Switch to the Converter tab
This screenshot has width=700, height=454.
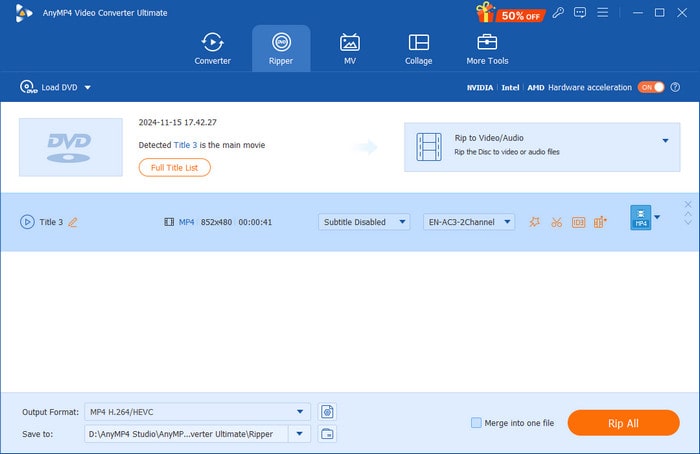(212, 48)
